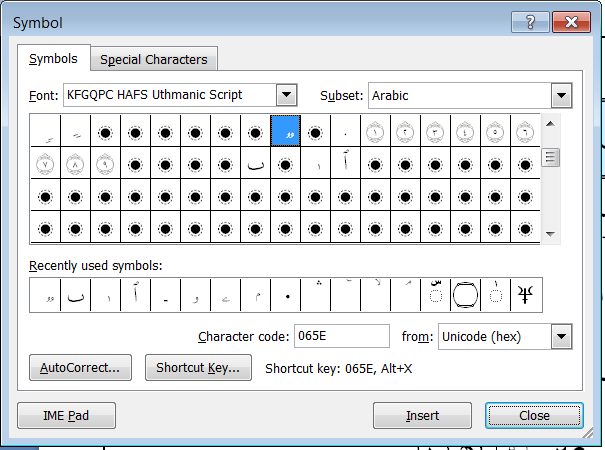Click the Neptune trident symbol in recently used
The image size is (605, 450).
[526, 295]
